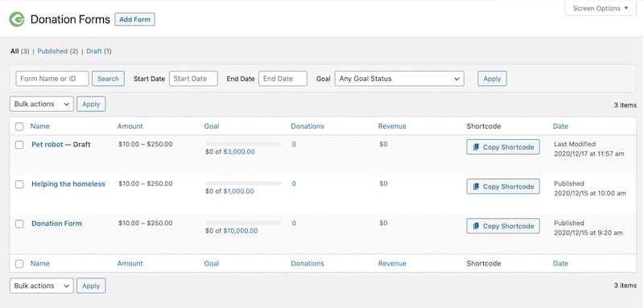The width and height of the screenshot is (644, 308).
Task: Focus the Start Date field
Action: point(193,79)
